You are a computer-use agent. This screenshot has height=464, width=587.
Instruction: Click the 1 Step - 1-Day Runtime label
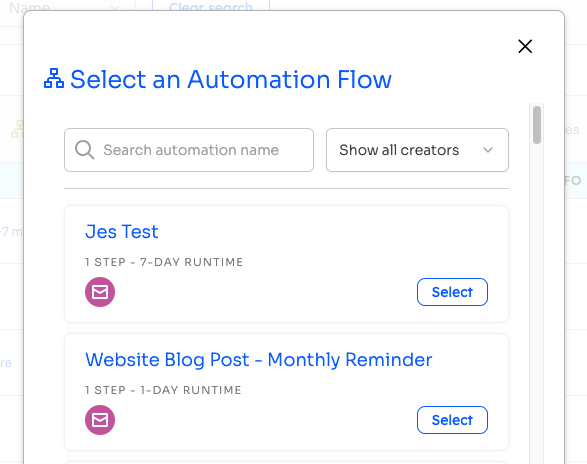[x=163, y=390]
